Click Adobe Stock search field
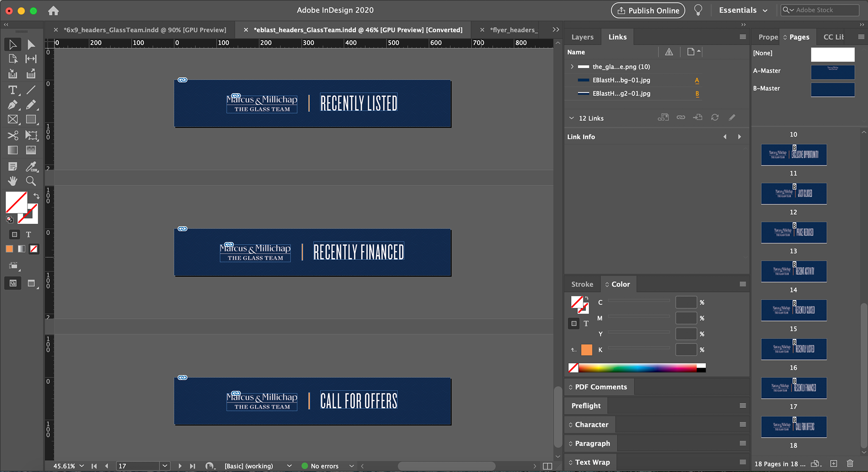This screenshot has height=472, width=868. (x=820, y=10)
